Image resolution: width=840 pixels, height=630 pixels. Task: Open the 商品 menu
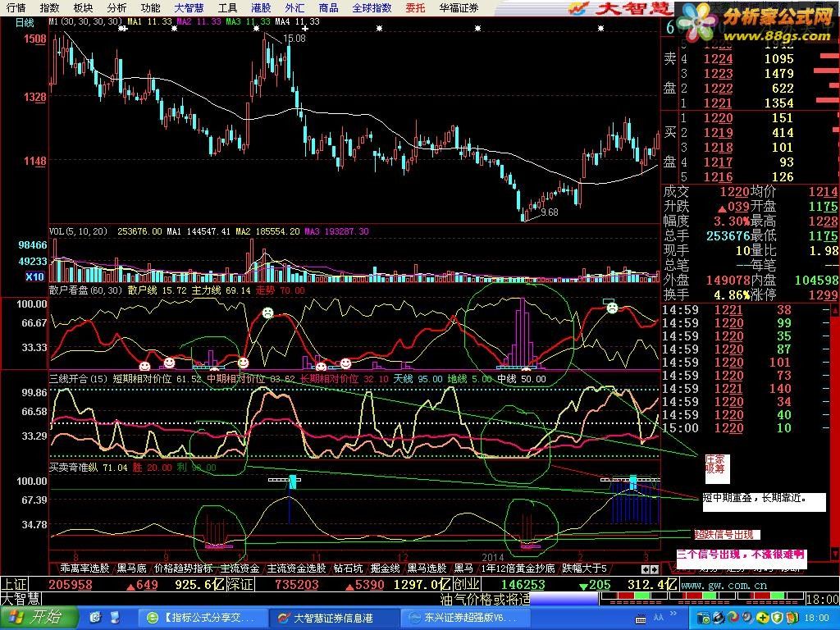(328, 7)
